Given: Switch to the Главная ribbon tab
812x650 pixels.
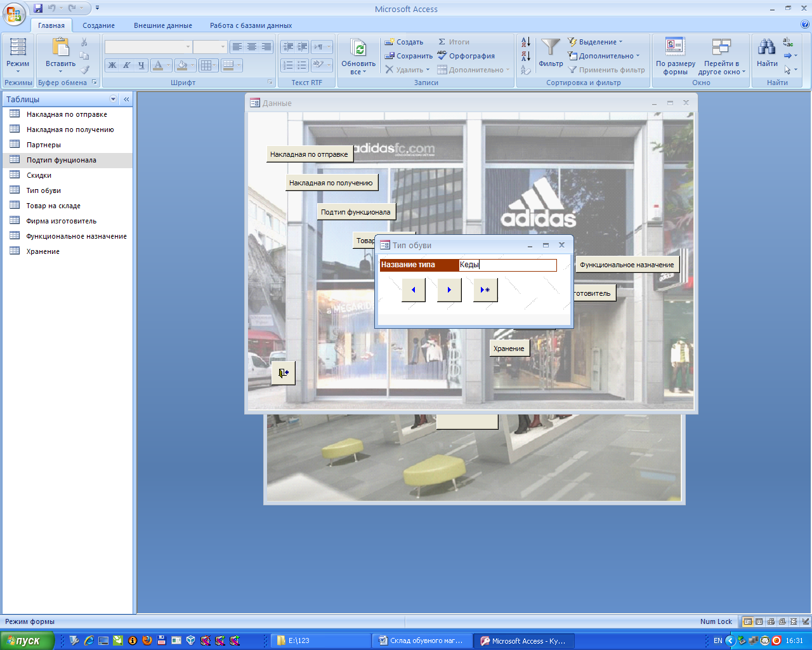Looking at the screenshot, I should tap(51, 25).
